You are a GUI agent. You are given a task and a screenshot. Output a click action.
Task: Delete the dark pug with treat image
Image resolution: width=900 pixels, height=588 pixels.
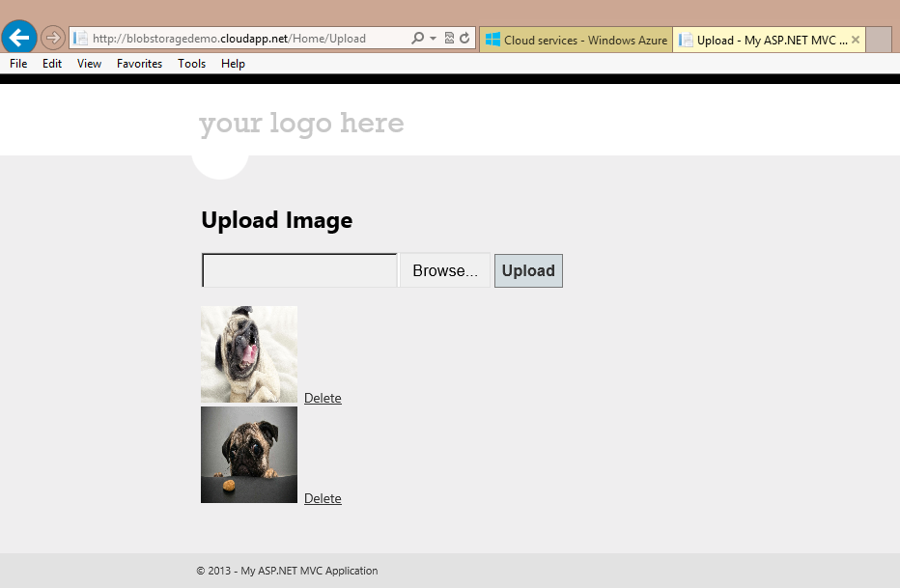(x=323, y=498)
